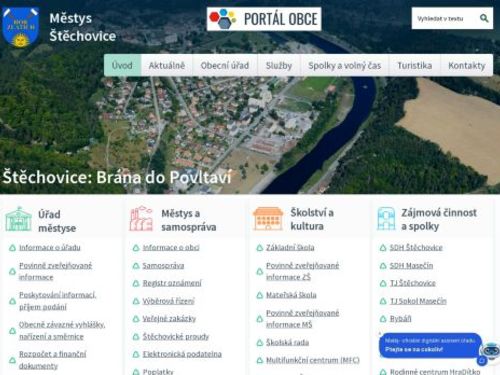Open Povinně zveřejňované informace ZŠ link
500x375 pixels.
tap(302, 271)
